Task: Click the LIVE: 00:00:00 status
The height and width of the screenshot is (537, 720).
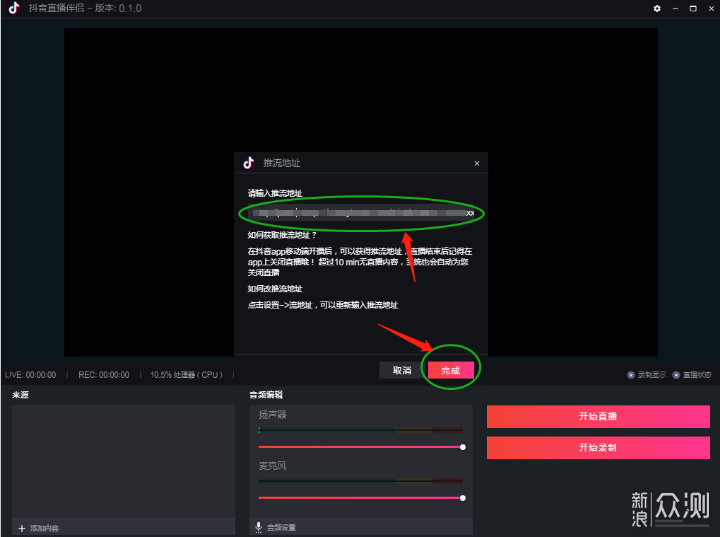Action: click(x=30, y=375)
